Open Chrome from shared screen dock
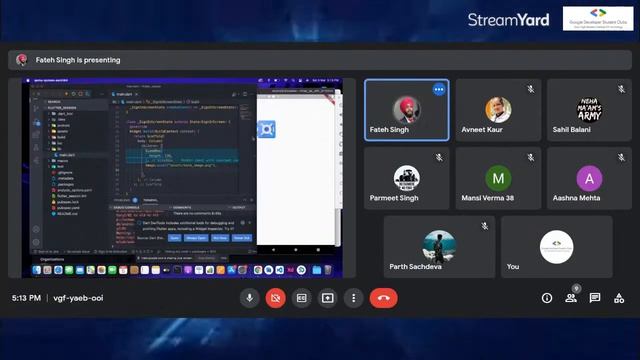This screenshot has height=360, width=640. 258,270
